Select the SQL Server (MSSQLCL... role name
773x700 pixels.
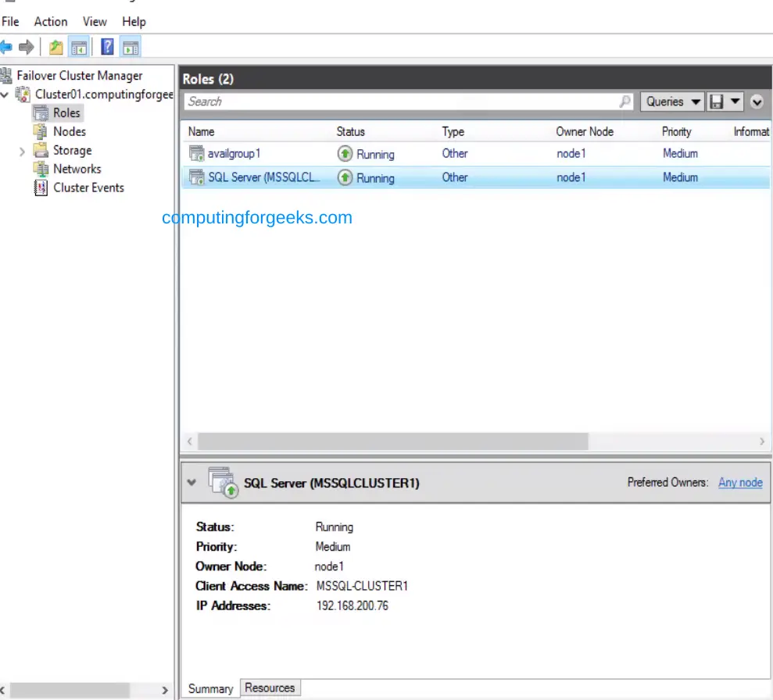pos(263,177)
